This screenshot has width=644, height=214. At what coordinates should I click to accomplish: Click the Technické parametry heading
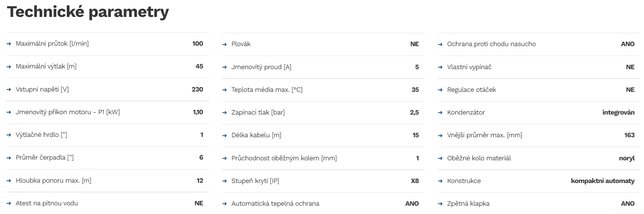[x=88, y=12]
